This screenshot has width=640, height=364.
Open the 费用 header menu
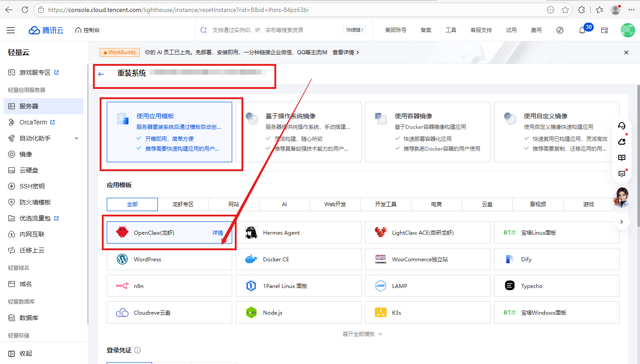pos(536,30)
